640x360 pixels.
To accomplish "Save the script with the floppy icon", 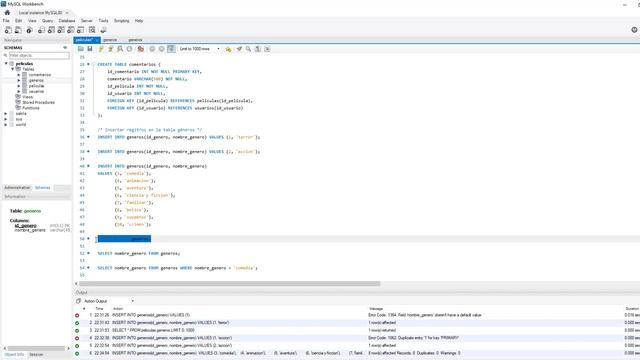I will 90,49.
